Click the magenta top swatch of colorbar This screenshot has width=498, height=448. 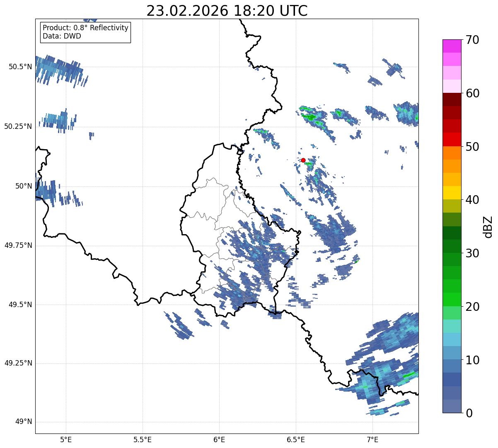(x=452, y=46)
